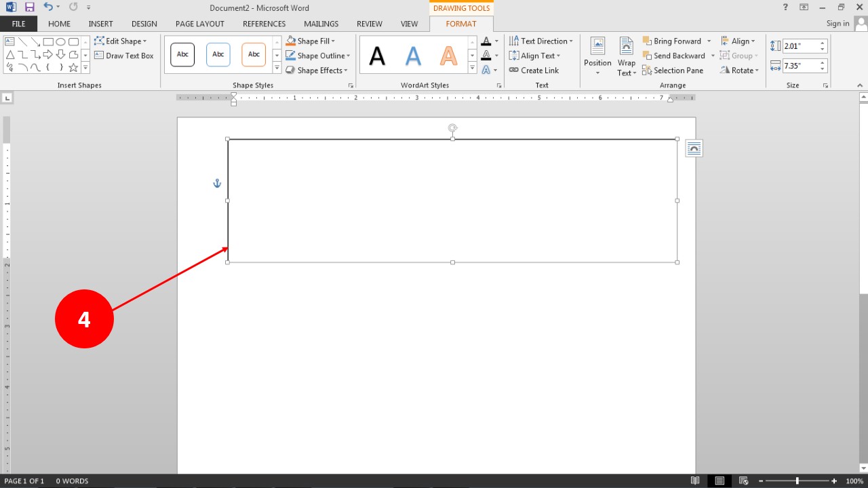Image resolution: width=868 pixels, height=488 pixels.
Task: Open the Position dropdown
Action: tap(597, 56)
